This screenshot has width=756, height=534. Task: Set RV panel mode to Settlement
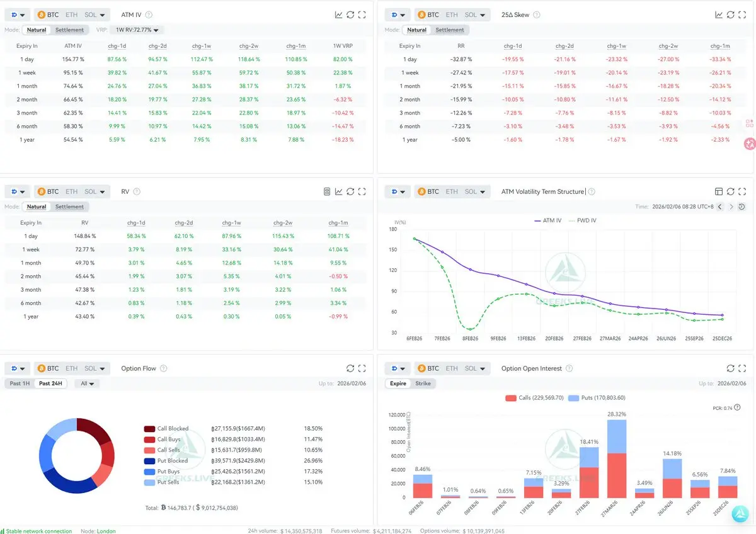[69, 207]
